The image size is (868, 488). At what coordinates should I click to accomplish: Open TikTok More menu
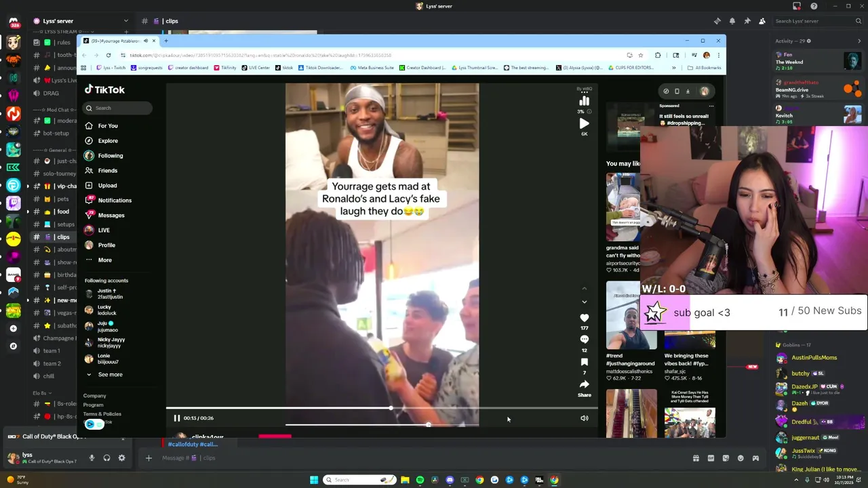coord(98,260)
